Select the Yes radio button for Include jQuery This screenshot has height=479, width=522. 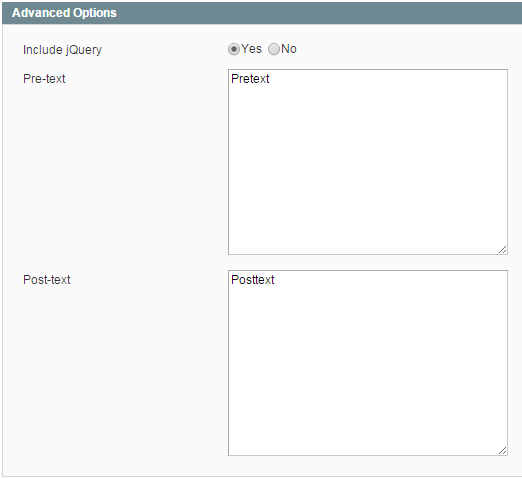click(x=234, y=49)
